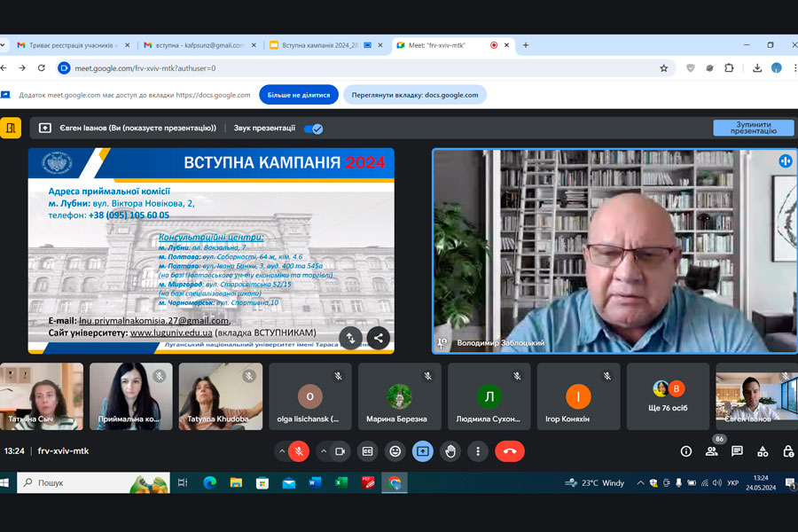The image size is (798, 532).
Task: Expand the audio settings arrow beside the microphone
Action: pyautogui.click(x=281, y=451)
